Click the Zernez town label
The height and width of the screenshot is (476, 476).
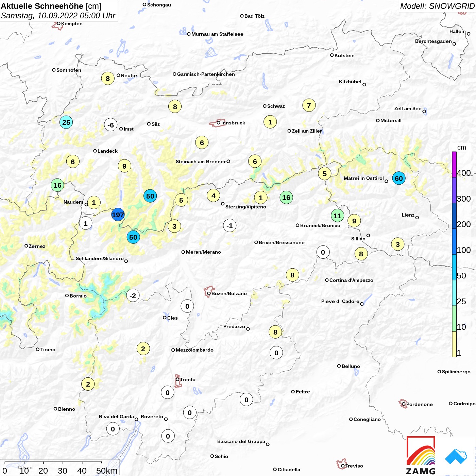(x=37, y=246)
